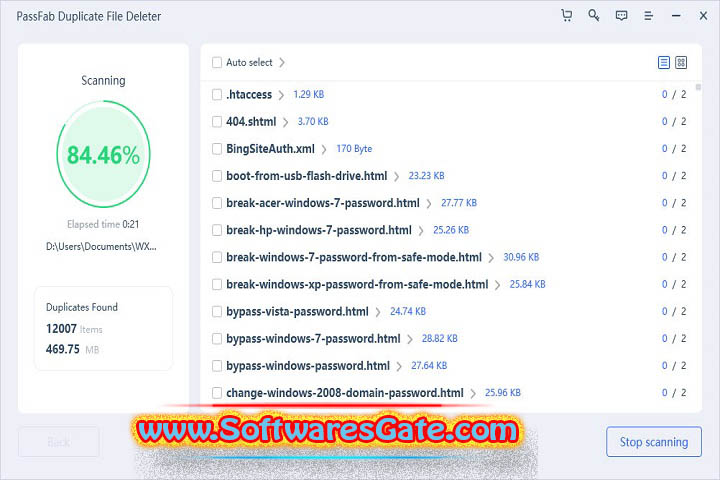
Task: Check the BingSiteAuth.xml checkbox
Action: [217, 148]
